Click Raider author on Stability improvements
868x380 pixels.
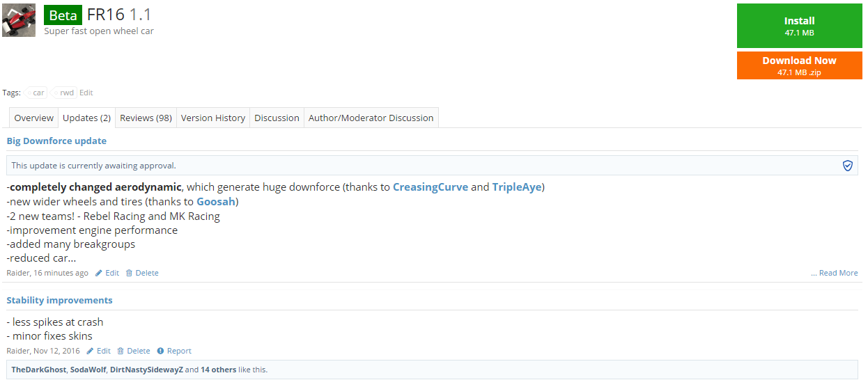[18, 351]
